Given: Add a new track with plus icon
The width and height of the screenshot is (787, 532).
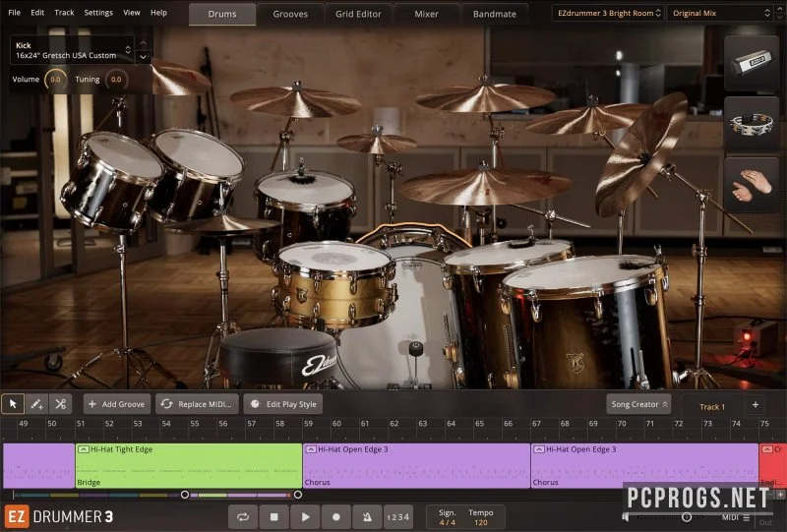Looking at the screenshot, I should (x=756, y=404).
